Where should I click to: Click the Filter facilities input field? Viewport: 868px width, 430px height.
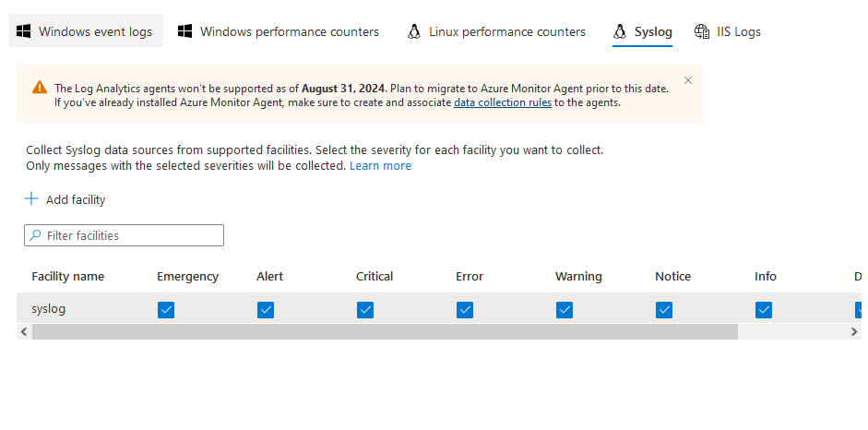tap(129, 236)
